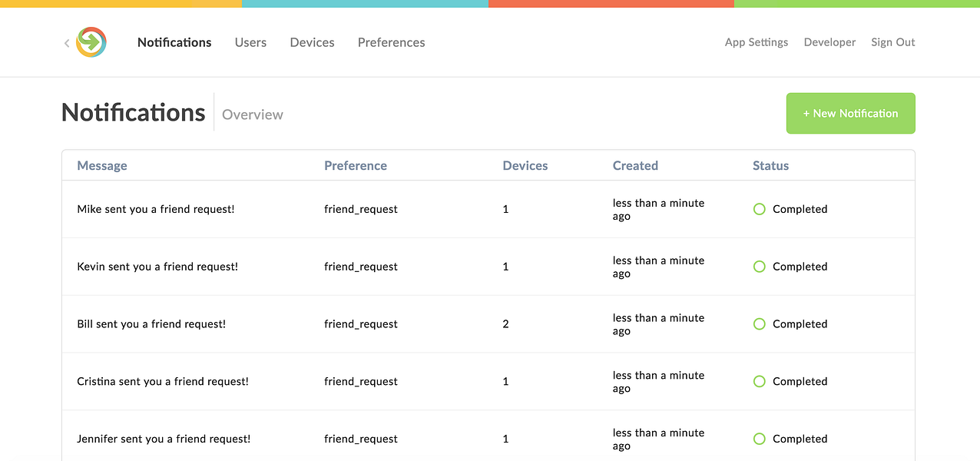980x461 pixels.
Task: Select the Overview subtitle link
Action: coord(253,114)
